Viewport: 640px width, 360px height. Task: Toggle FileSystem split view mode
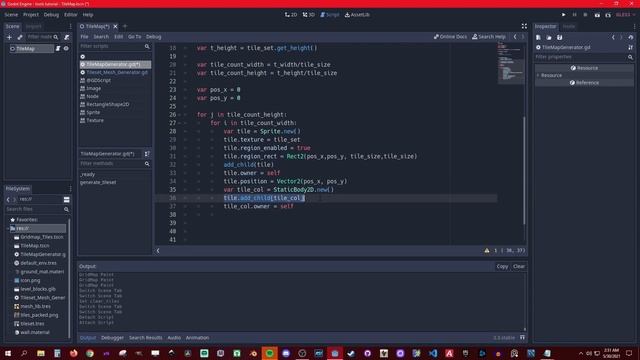pos(67,200)
